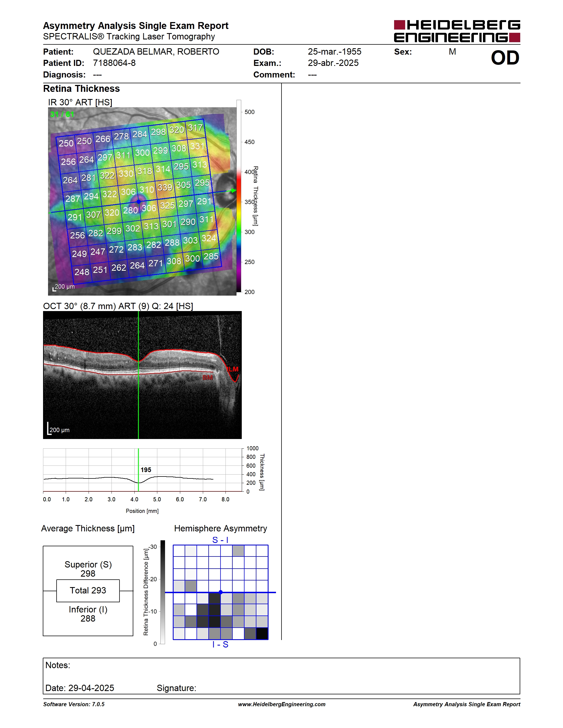This screenshot has width=563, height=728.
Task: Click the red BM segmentation label
Action: click(208, 378)
